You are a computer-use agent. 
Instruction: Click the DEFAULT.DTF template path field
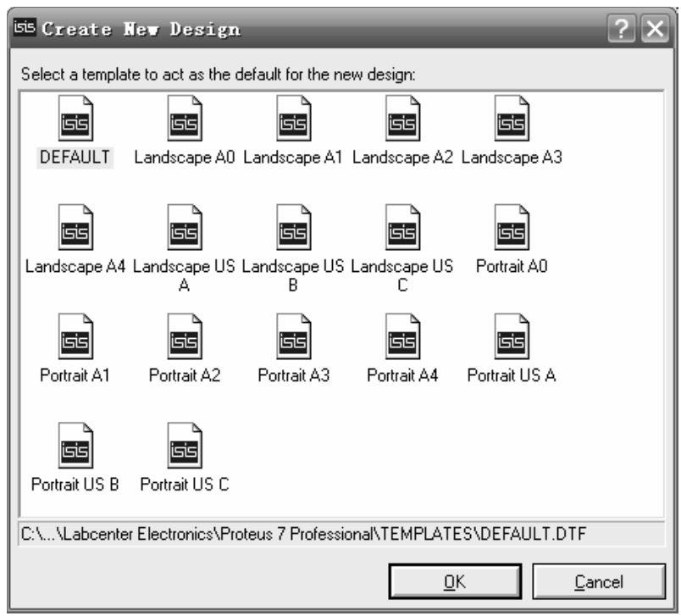pos(341,534)
